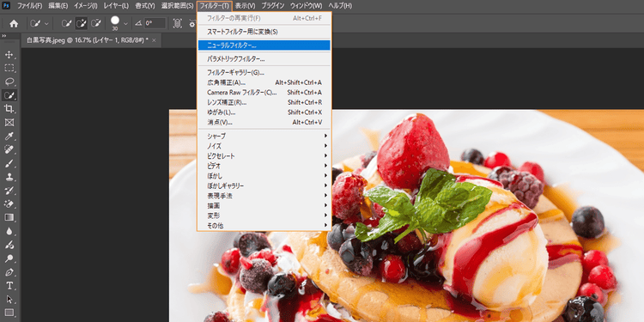Viewport: 644px width, 322px height.
Task: Open the Quick Selection tool preset picker
Action: pyautogui.click(x=39, y=24)
